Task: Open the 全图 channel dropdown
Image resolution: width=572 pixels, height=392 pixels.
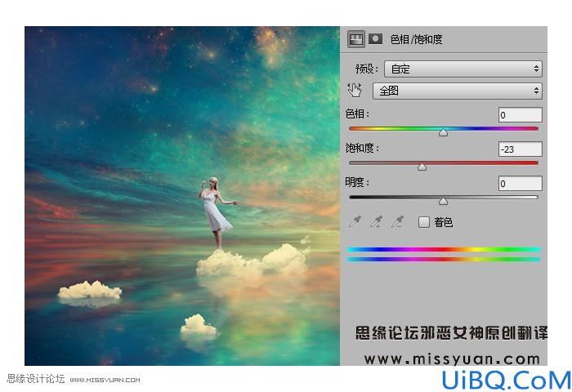Action: coord(457,91)
